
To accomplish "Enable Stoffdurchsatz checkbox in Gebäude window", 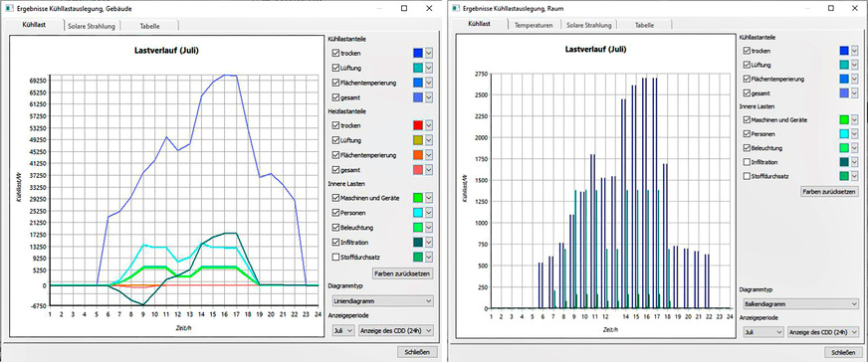I will (x=334, y=257).
